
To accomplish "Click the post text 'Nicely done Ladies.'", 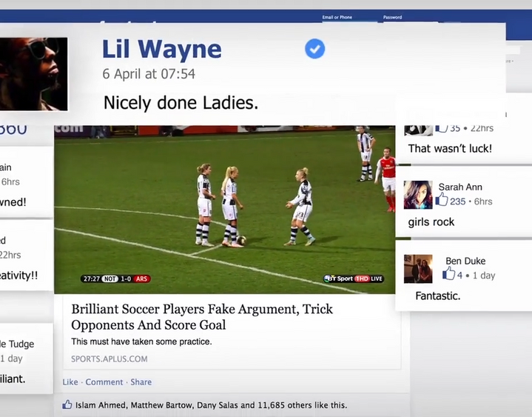I will point(181,102).
